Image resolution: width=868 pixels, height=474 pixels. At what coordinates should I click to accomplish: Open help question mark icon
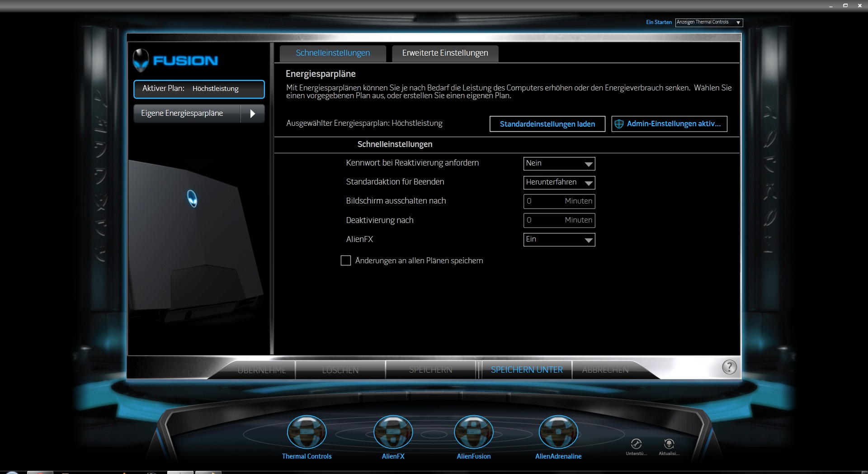[x=729, y=367]
